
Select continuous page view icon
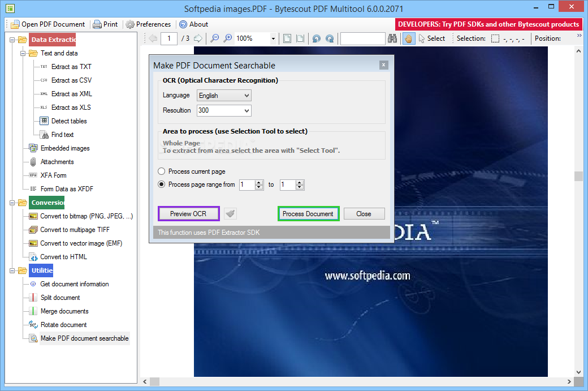click(x=300, y=38)
